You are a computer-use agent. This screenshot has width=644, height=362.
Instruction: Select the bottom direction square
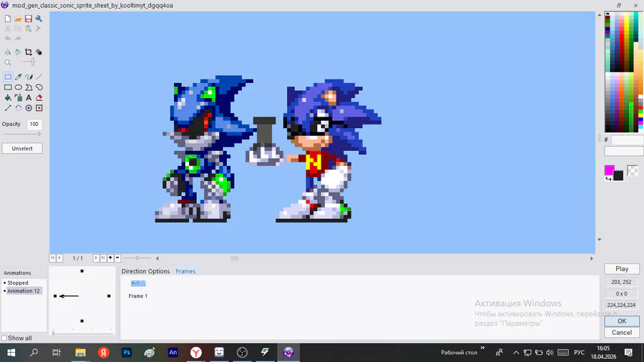pyautogui.click(x=82, y=321)
